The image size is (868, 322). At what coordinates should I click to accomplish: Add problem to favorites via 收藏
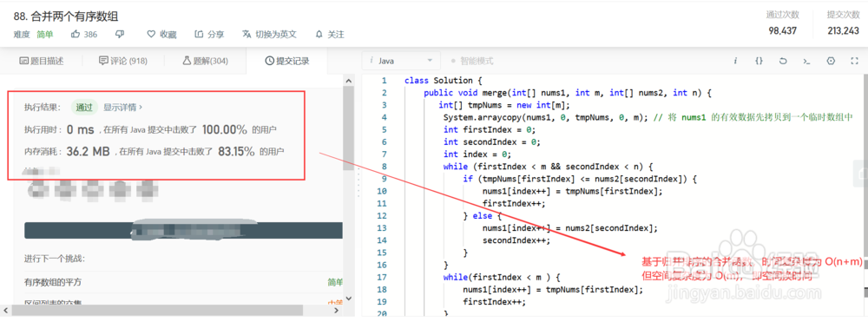pos(161,35)
